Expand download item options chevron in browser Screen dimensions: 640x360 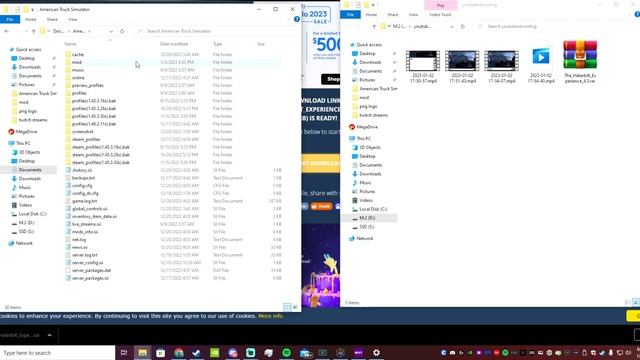coord(49,335)
